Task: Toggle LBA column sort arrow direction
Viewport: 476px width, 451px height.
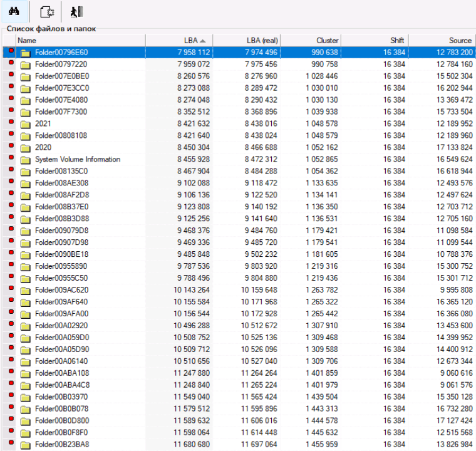Action: coord(202,40)
